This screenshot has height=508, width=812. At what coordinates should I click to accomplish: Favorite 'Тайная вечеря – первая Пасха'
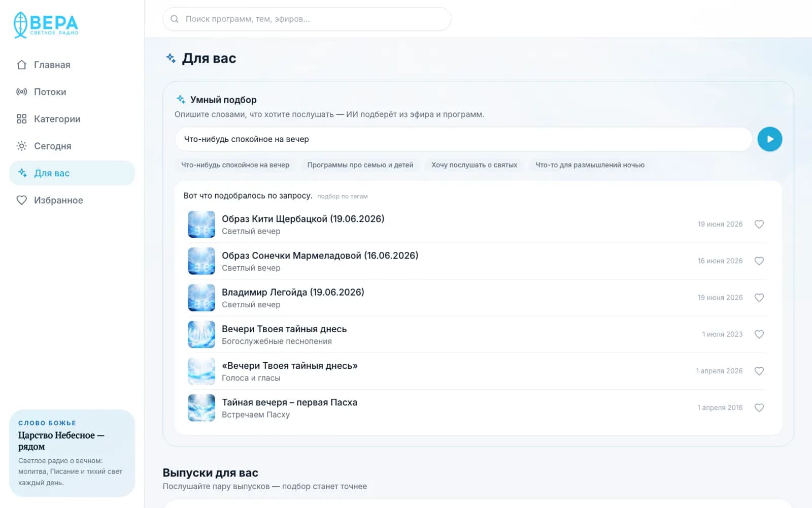click(759, 407)
